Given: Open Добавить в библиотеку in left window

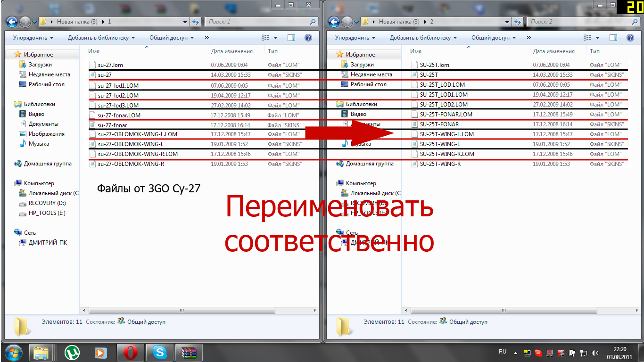Looking at the screenshot, I should click(101, 38).
